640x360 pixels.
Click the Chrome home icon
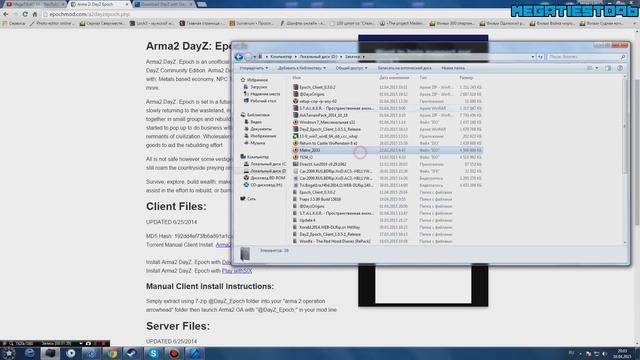pos(35,14)
